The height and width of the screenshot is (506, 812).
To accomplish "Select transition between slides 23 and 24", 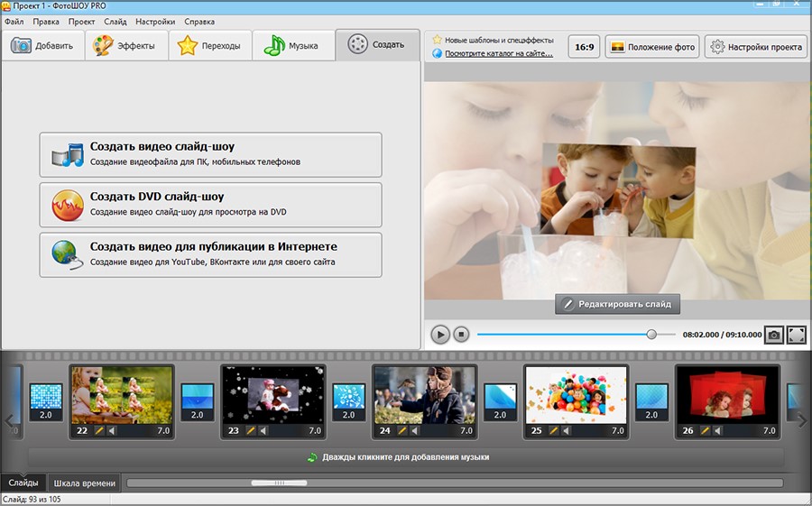I will click(348, 402).
